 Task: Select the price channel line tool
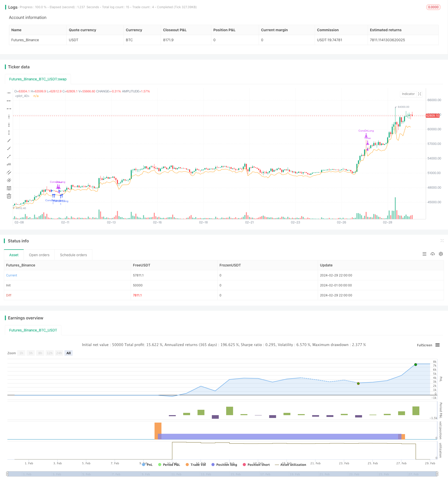coord(9,172)
